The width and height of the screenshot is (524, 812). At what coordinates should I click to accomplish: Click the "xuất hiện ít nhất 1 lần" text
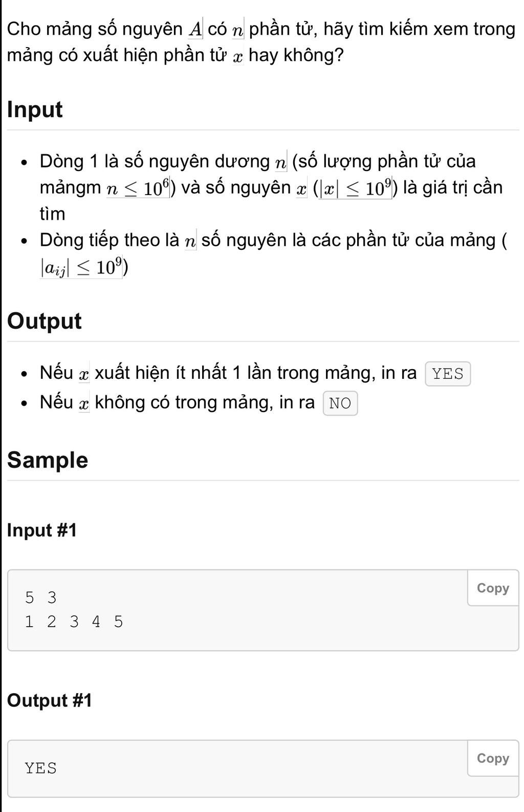pos(160,373)
